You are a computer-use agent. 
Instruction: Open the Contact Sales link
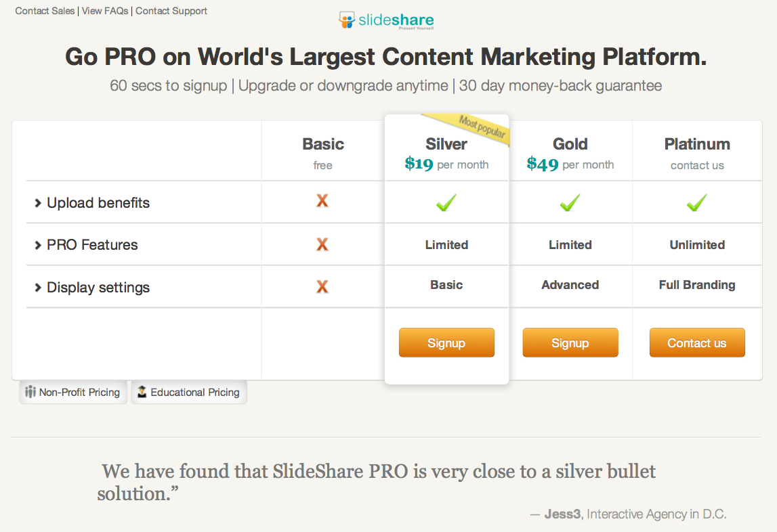[45, 11]
